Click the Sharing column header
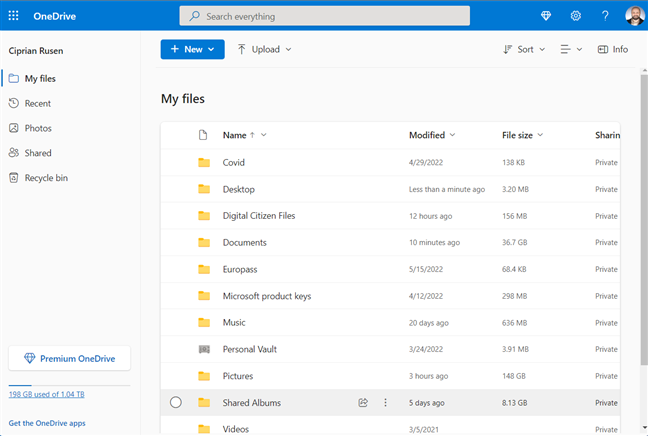This screenshot has width=648, height=436. (608, 135)
